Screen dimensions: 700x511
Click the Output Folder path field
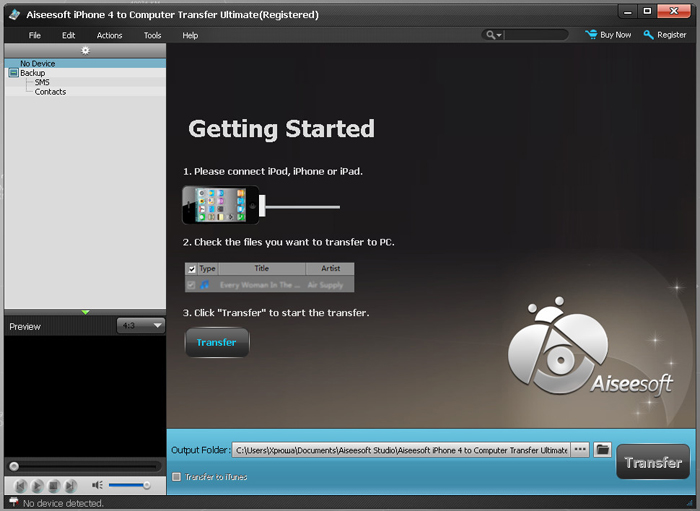click(x=400, y=450)
